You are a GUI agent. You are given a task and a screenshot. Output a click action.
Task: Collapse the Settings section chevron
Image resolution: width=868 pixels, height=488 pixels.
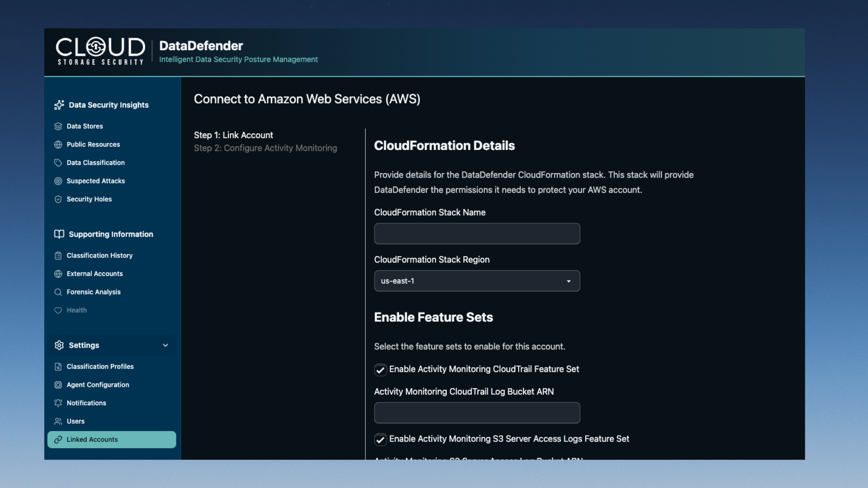pos(165,345)
